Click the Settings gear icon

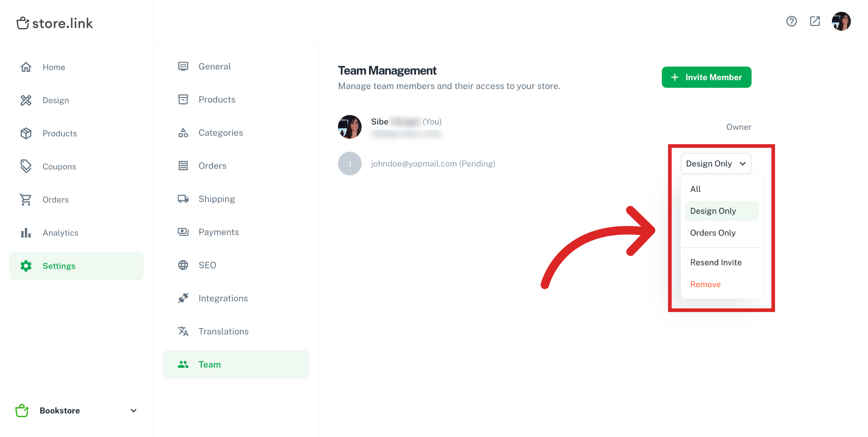(26, 265)
